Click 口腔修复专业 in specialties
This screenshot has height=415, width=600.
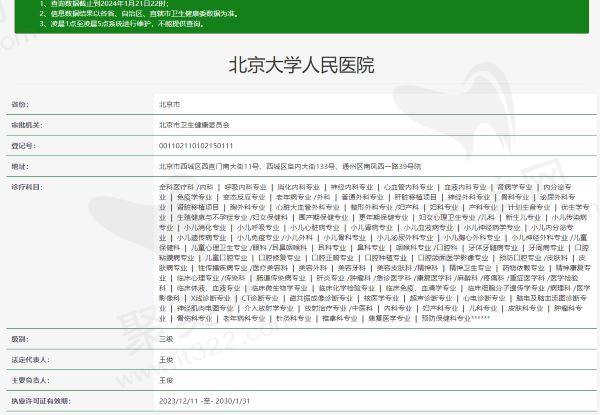pyautogui.click(x=279, y=258)
